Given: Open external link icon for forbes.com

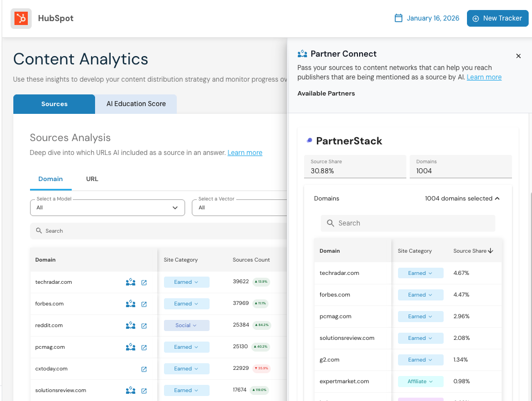Looking at the screenshot, I should [x=144, y=304].
